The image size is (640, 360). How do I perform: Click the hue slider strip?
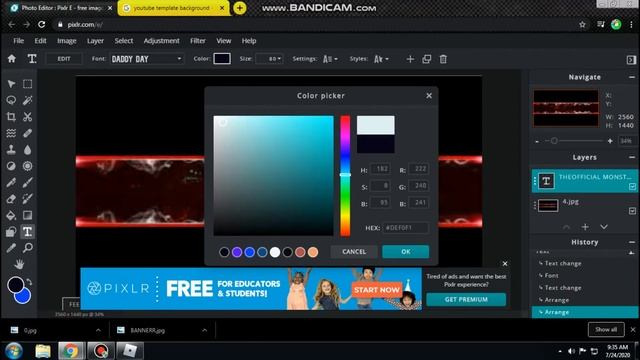[345, 176]
